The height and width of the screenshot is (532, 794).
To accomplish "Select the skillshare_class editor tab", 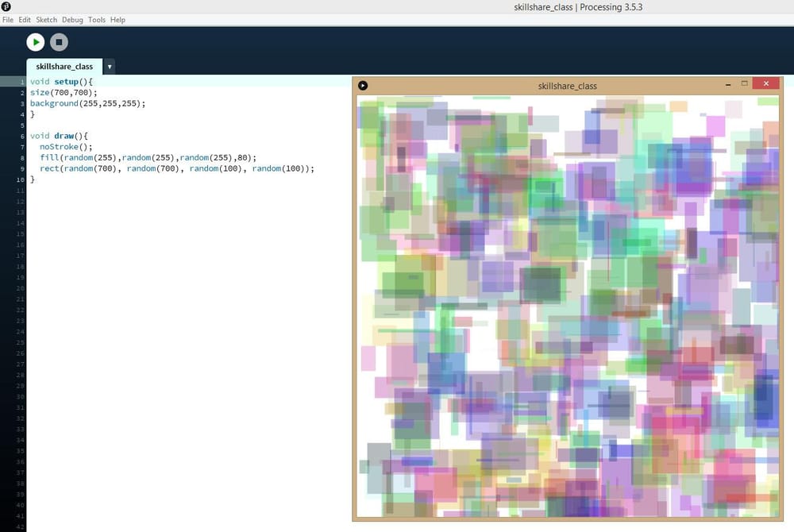I will (x=64, y=67).
